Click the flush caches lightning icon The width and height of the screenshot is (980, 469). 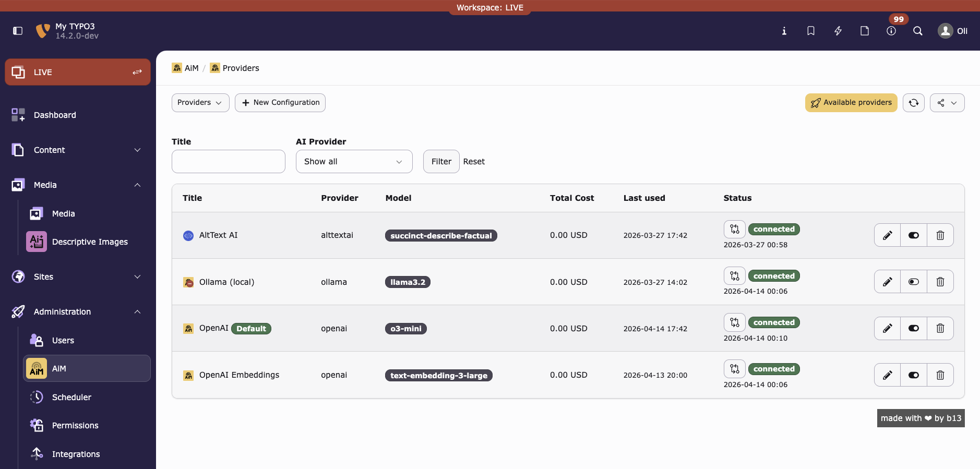click(x=838, y=31)
